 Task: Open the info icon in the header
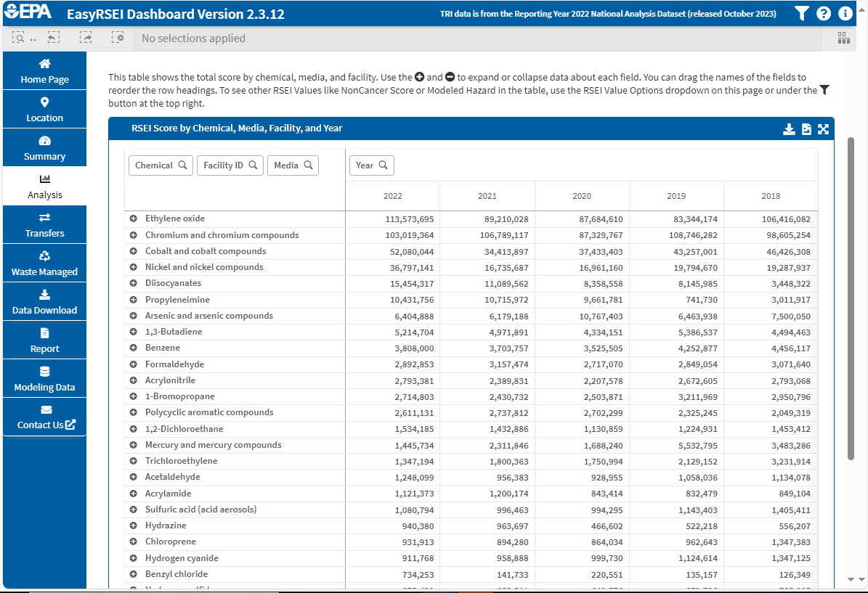click(845, 12)
